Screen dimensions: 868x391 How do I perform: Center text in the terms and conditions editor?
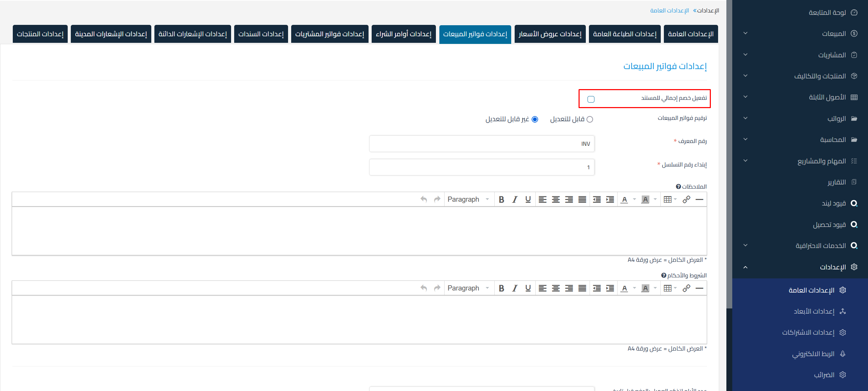pyautogui.click(x=556, y=288)
